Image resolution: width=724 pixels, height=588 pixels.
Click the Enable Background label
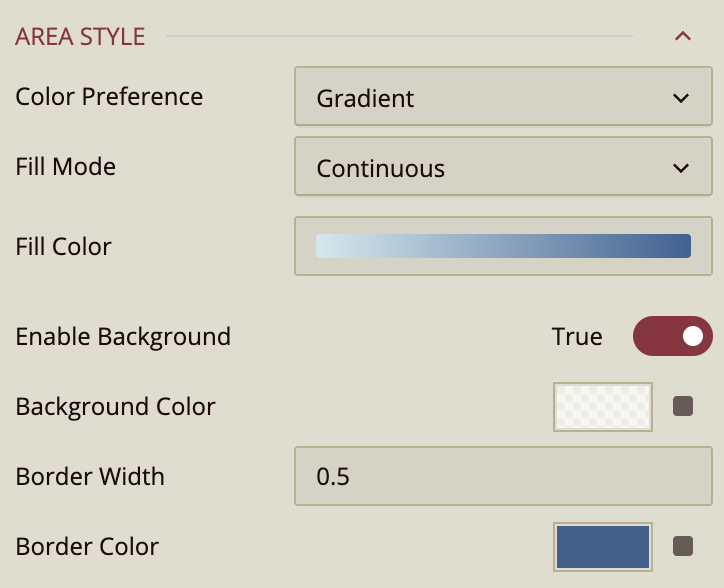[123, 337]
